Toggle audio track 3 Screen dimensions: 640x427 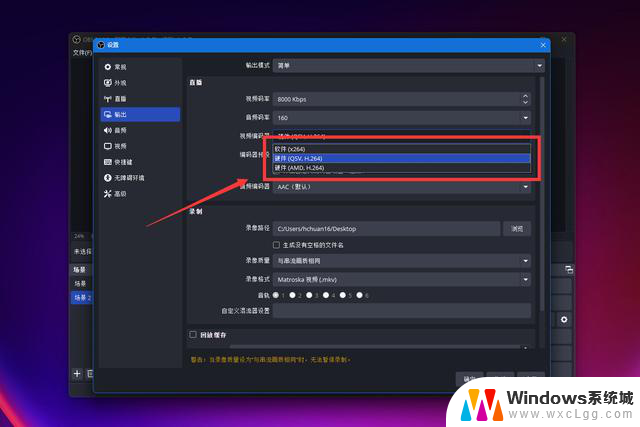pos(309,295)
